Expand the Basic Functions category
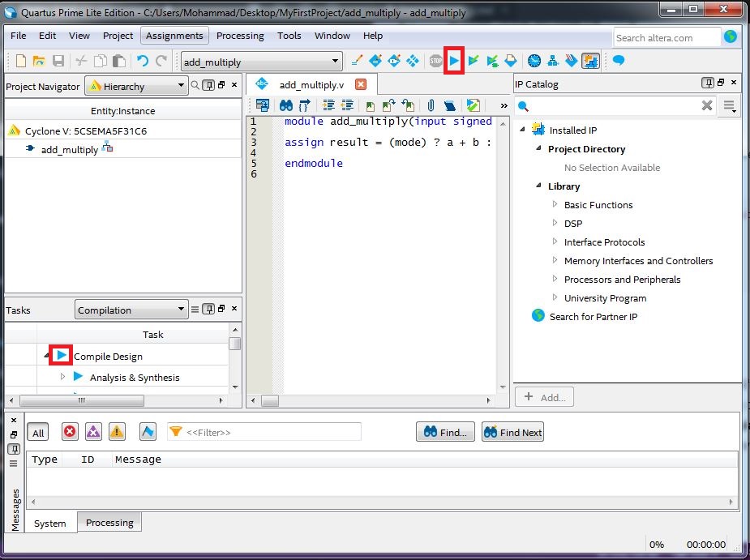 tap(555, 204)
